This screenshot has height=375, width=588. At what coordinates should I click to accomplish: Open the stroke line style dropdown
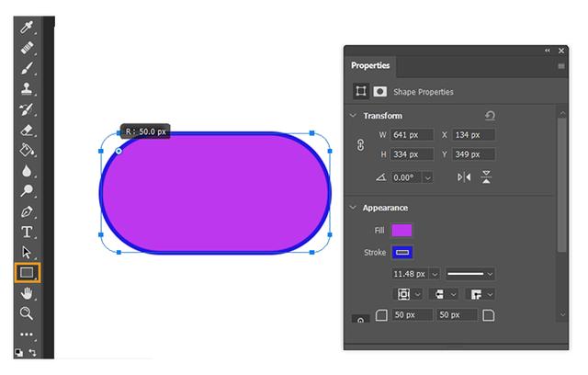tap(470, 274)
